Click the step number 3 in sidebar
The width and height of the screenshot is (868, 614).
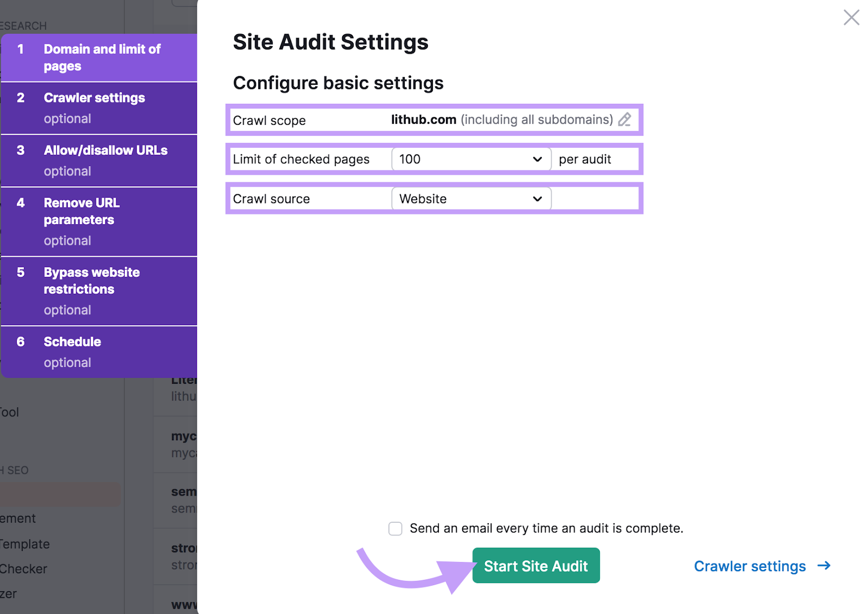[21, 150]
